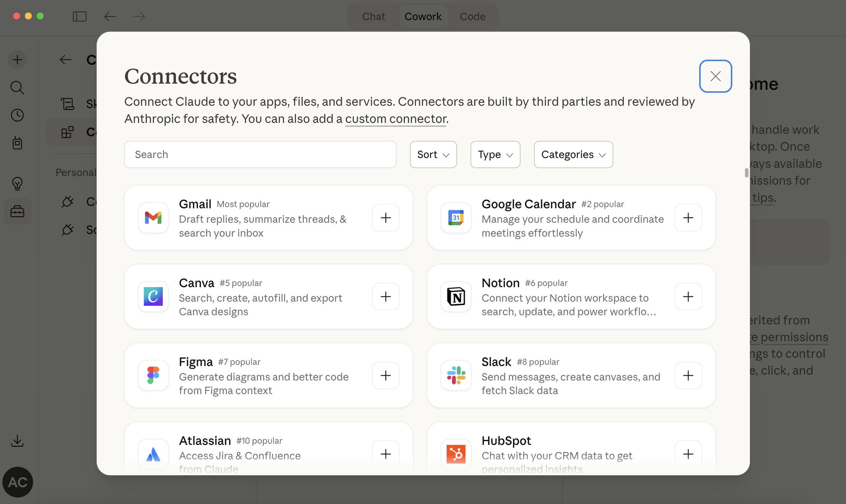Image resolution: width=846 pixels, height=504 pixels.
Task: Open the clock history icon in the sidebar
Action: pyautogui.click(x=17, y=115)
